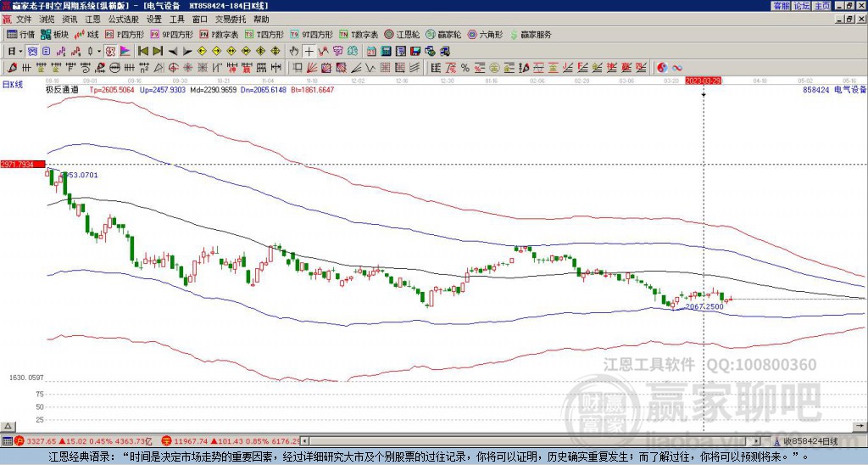Image resolution: width=868 pixels, height=465 pixels.
Task: Open the 六角形 hexagon tool
Action: 486,34
